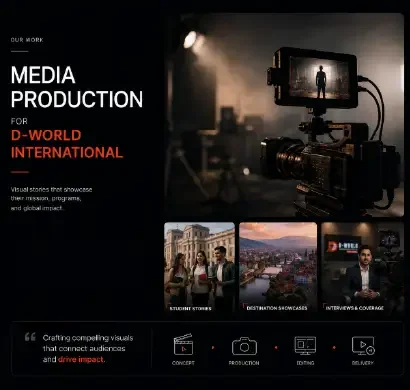Click the STUDENT STORIES caption
The image size is (410, 390).
(x=191, y=309)
